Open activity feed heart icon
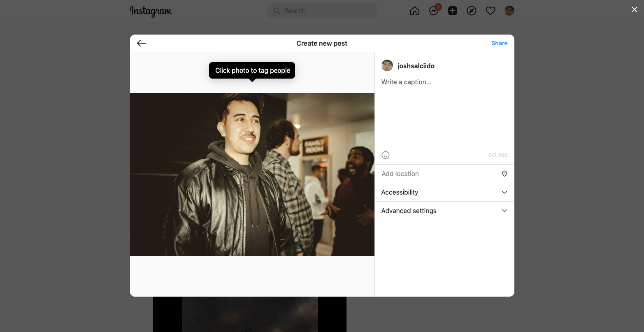This screenshot has width=644, height=332. coord(491,11)
